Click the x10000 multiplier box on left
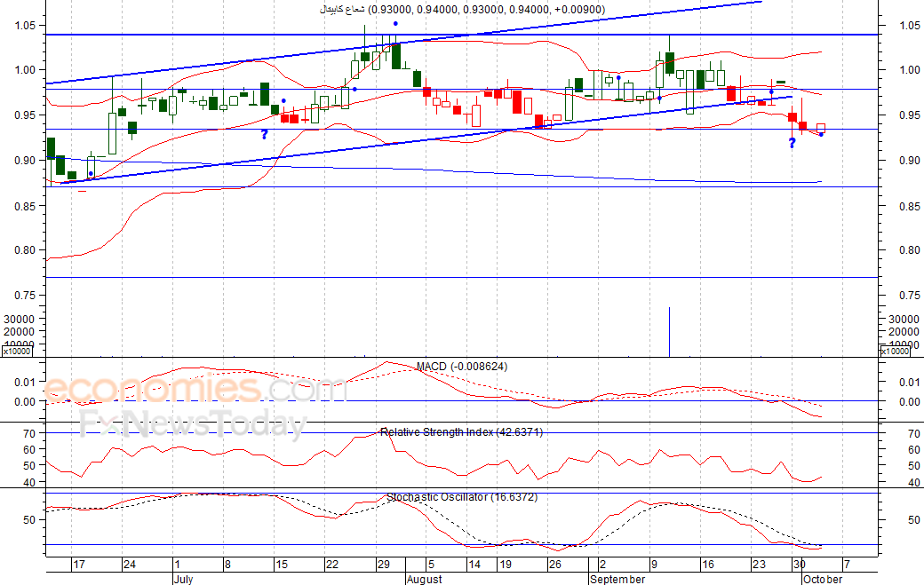This screenshot has height=585, width=924. click(17, 352)
